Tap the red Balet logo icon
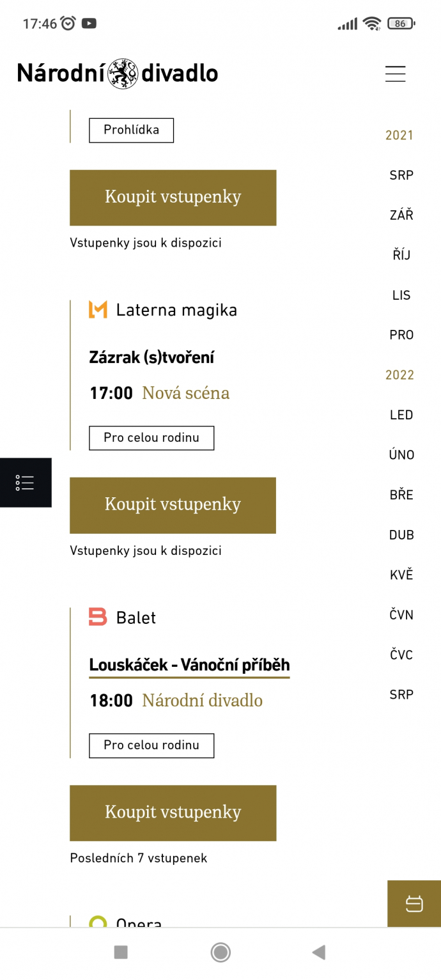This screenshot has width=441, height=980. (x=98, y=618)
